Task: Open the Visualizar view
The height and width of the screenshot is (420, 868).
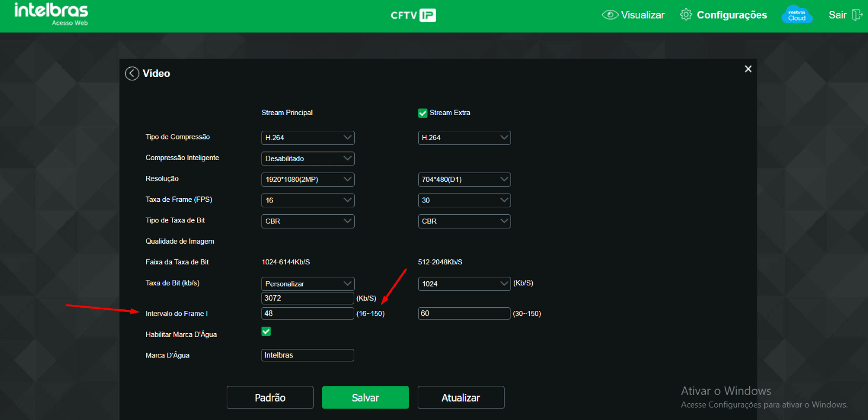Action: click(633, 15)
